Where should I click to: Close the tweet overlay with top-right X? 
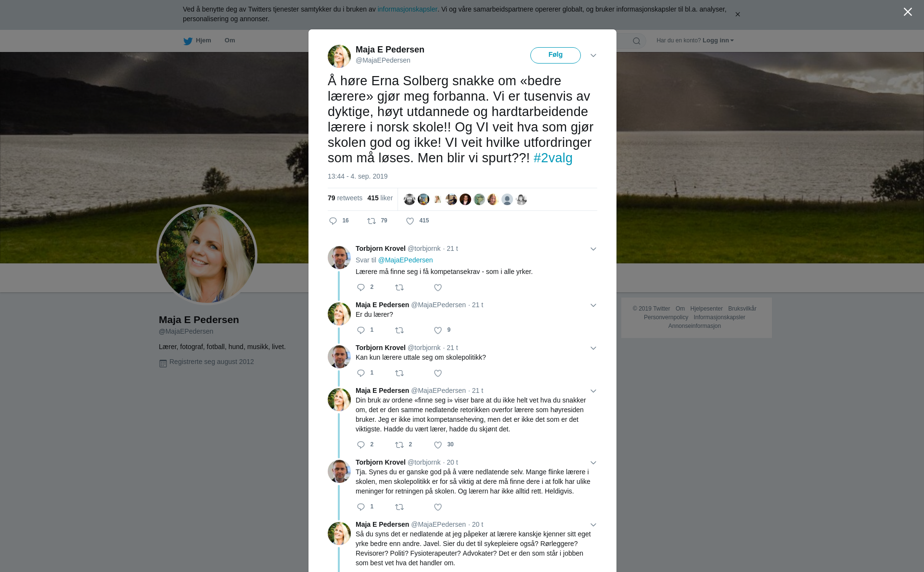coord(908,12)
